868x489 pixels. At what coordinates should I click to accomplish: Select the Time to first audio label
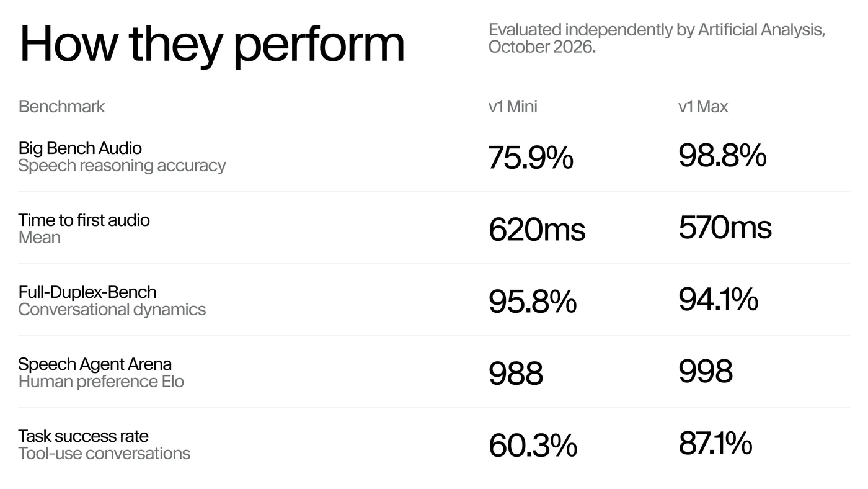pos(84,220)
